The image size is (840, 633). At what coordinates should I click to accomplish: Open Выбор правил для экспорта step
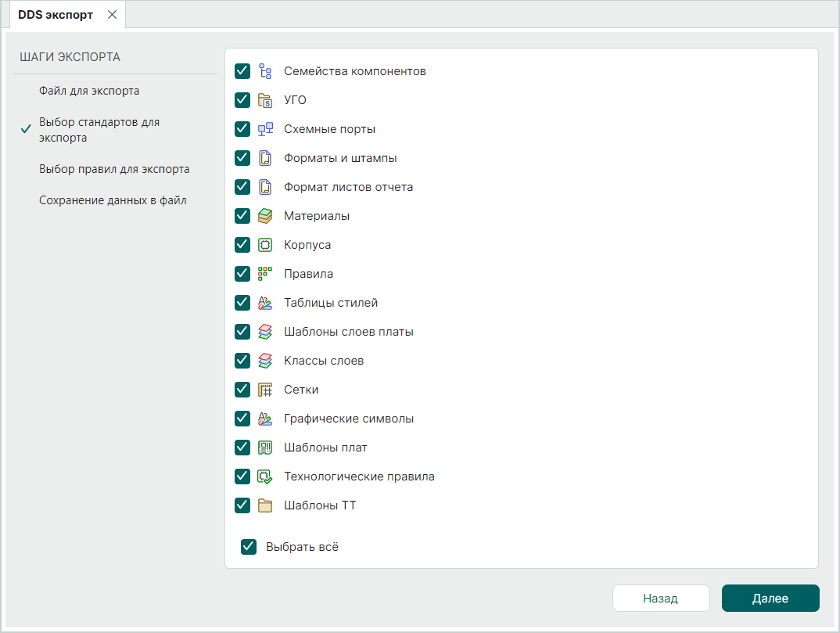[x=114, y=169]
